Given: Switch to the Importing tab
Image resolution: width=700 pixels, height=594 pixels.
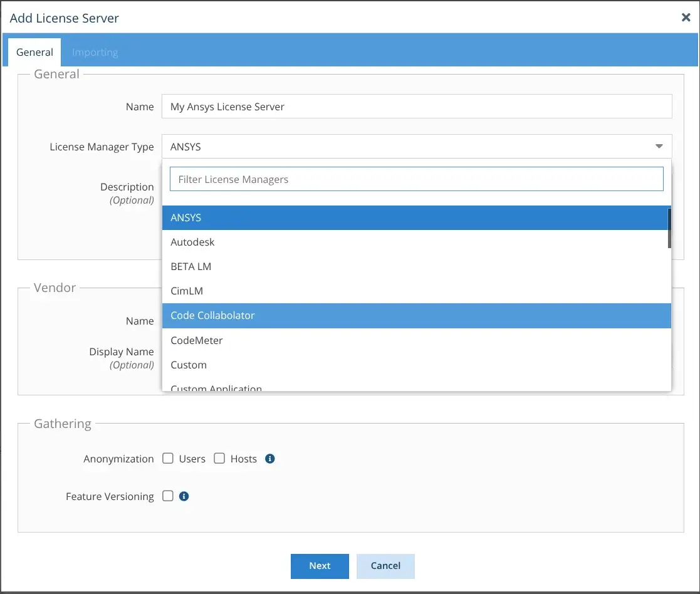Looking at the screenshot, I should tap(95, 52).
